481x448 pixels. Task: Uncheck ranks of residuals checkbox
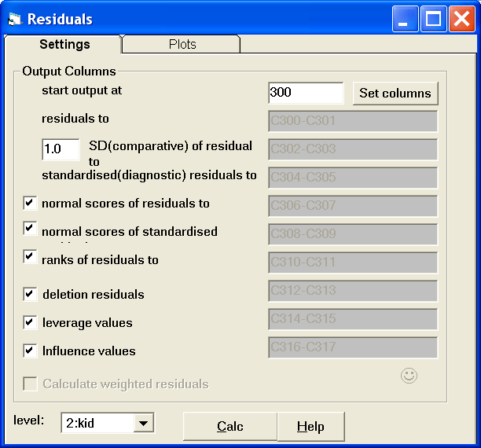click(30, 256)
